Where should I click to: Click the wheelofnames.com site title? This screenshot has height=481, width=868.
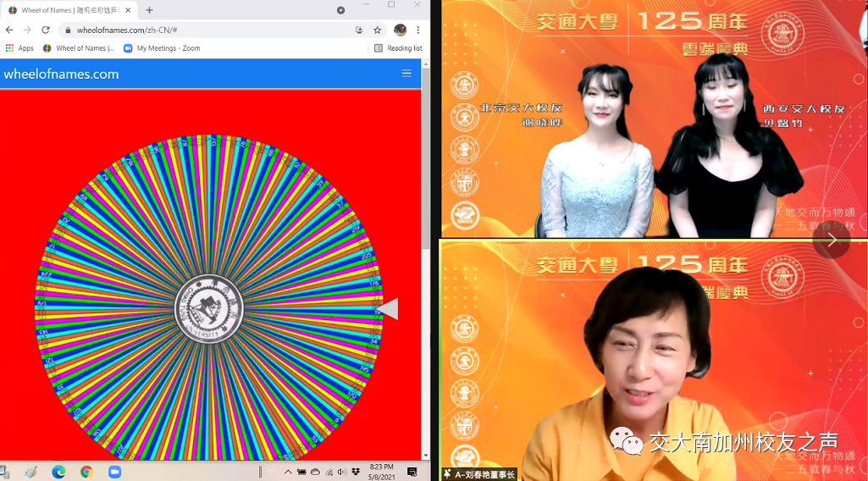pos(62,75)
